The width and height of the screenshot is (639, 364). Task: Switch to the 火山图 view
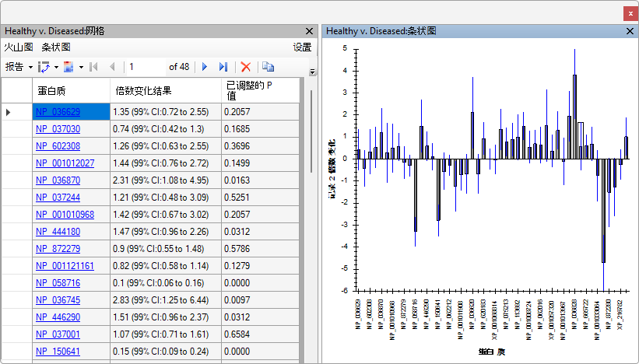coord(19,47)
